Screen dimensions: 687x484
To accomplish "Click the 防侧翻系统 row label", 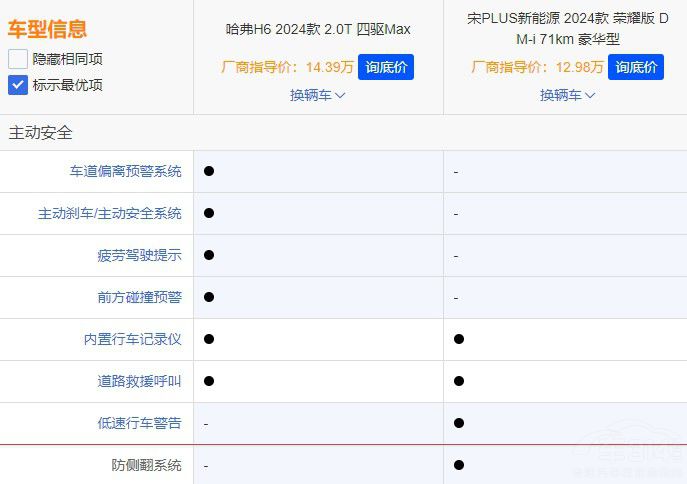I will pos(146,465).
